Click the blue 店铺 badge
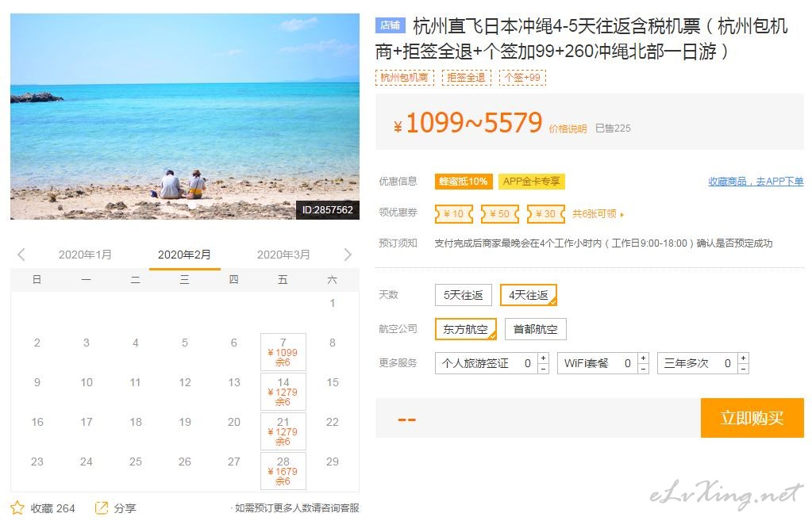This screenshot has height=521, width=812. pyautogui.click(x=390, y=25)
